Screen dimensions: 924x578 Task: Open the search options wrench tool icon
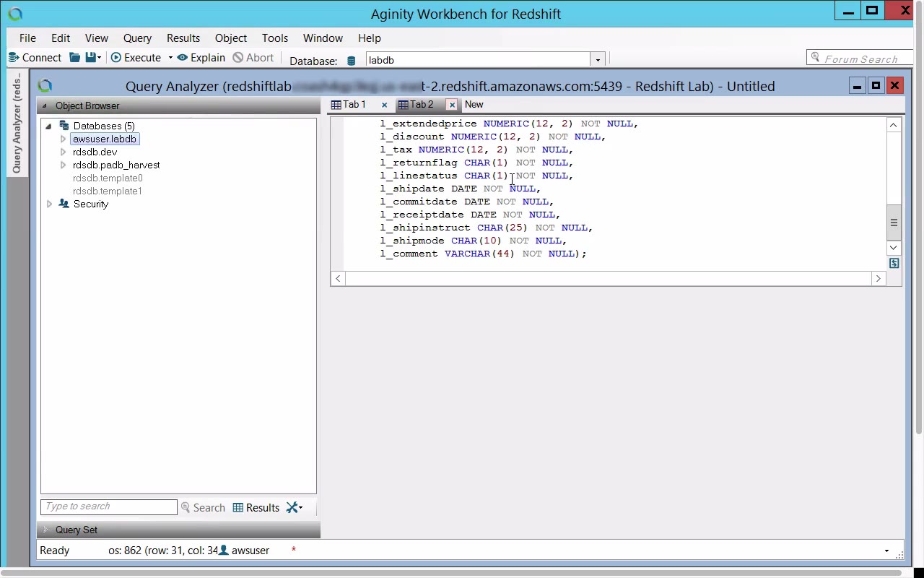(x=292, y=508)
